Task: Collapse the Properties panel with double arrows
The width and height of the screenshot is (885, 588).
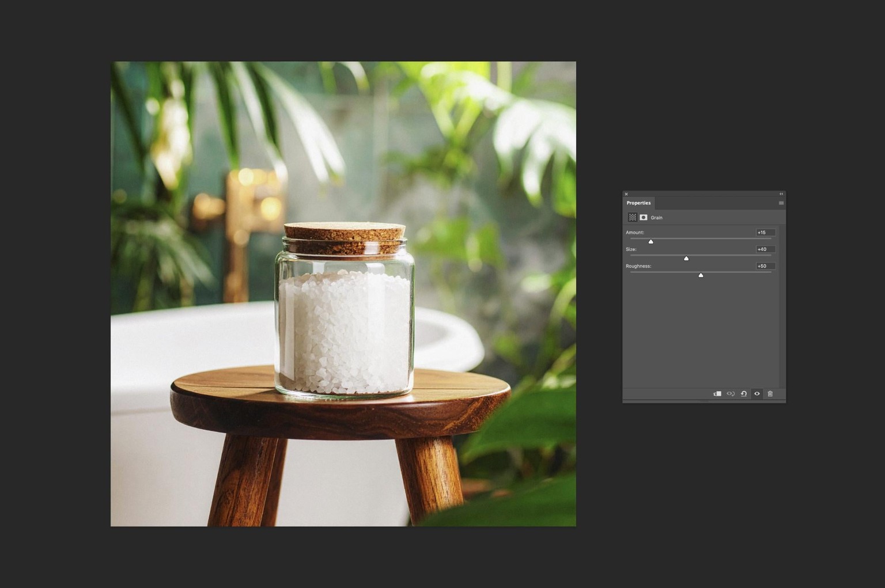Action: [x=781, y=194]
